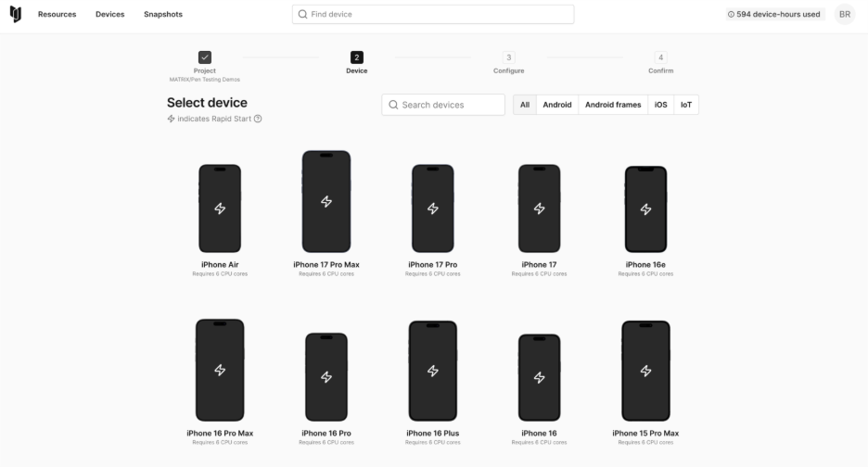Choose the iPhone 15 Pro Max device

(x=645, y=371)
